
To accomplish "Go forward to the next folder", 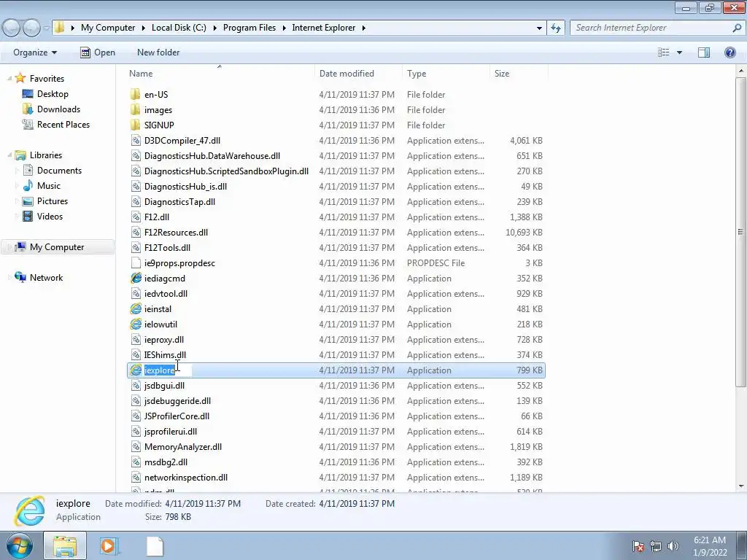I will 31,28.
